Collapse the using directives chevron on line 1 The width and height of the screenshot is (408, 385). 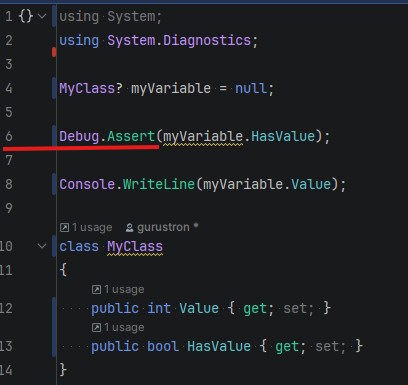[42, 16]
